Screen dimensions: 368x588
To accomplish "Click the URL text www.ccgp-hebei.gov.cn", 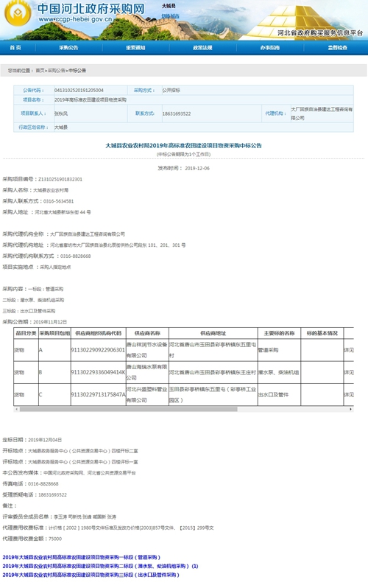I will coord(75,19).
